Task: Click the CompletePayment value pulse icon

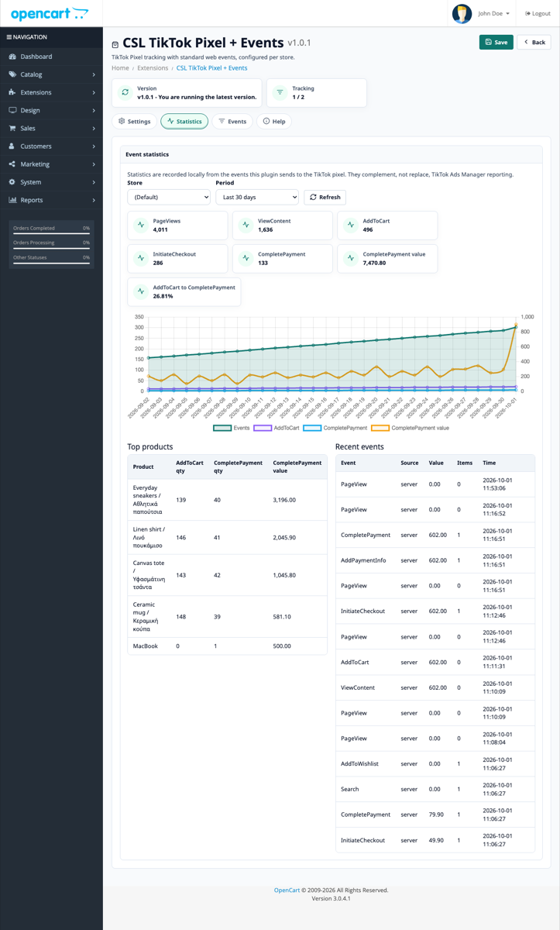Action: 351,258
